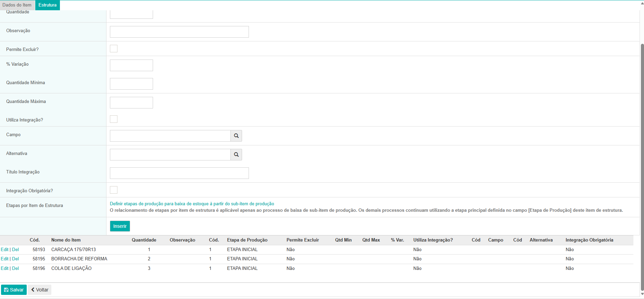Click the Permite Excluir column header
The image size is (644, 299).
(x=303, y=240)
